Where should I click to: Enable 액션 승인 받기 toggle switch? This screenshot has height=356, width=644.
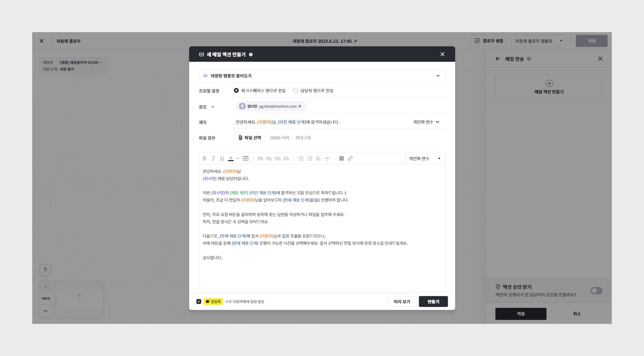pyautogui.click(x=596, y=291)
